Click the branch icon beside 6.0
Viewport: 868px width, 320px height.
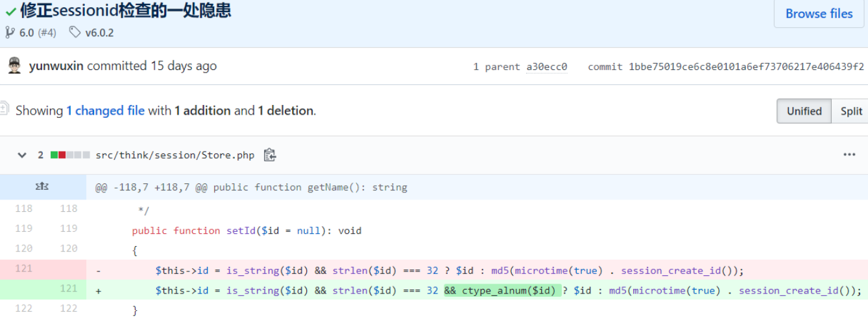tap(10, 32)
